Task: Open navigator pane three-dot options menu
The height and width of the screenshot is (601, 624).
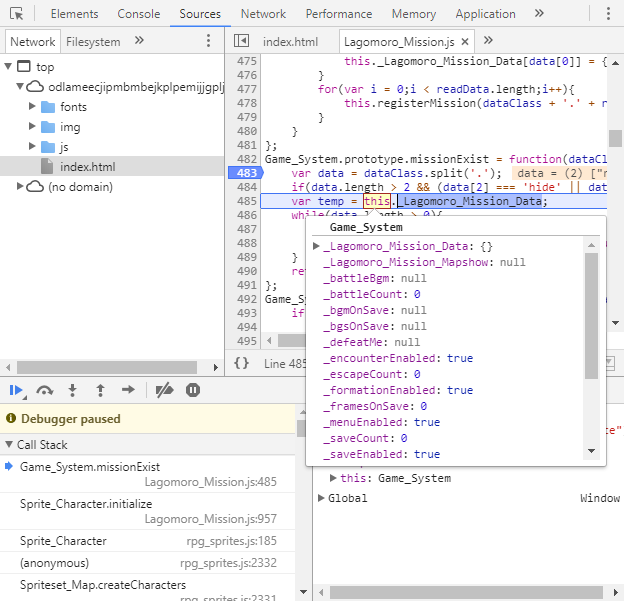Action: coord(208,41)
